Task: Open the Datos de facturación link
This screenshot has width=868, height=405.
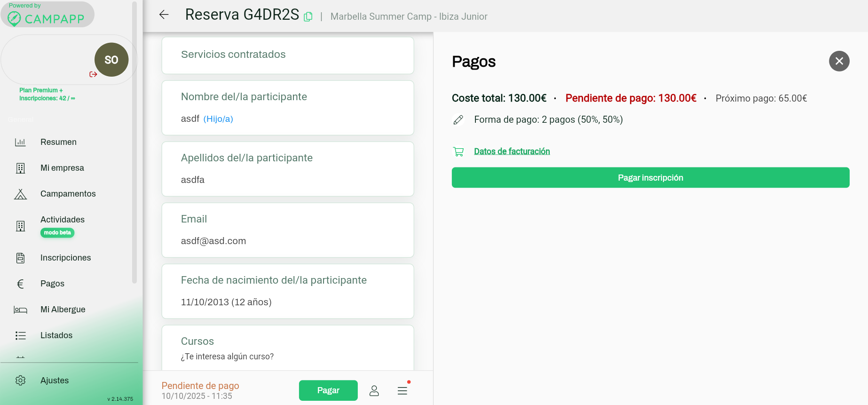Action: pos(512,151)
